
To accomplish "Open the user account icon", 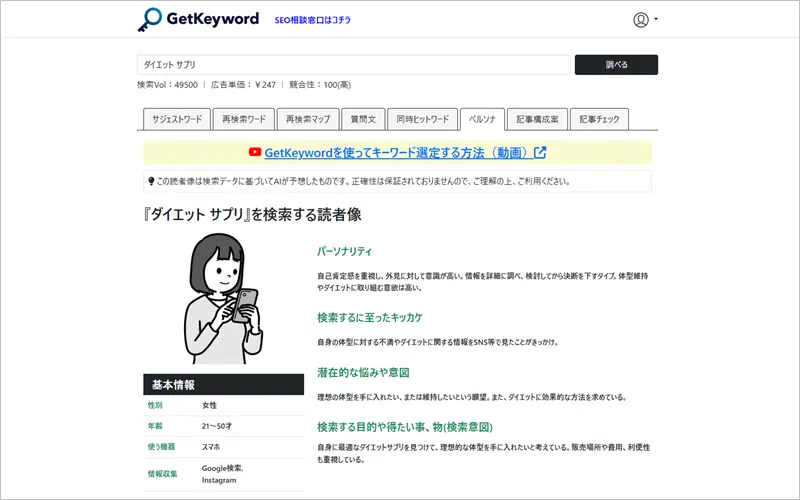I will [641, 19].
